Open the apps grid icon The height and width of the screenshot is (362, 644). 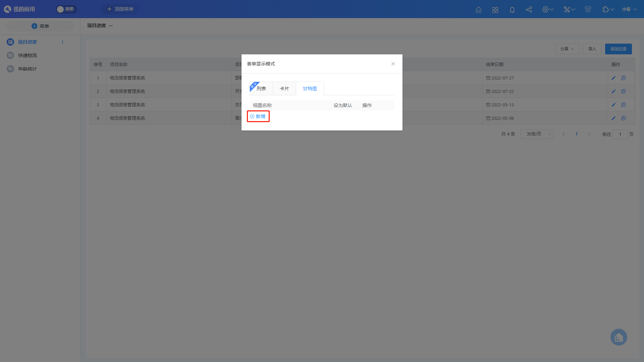495,9
